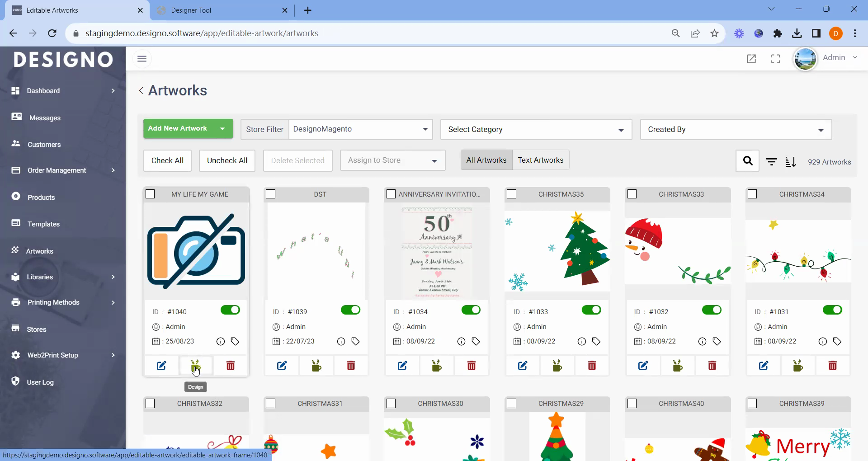Disable the status toggle for artwork #1039
This screenshot has width=868, height=461.
(350, 310)
